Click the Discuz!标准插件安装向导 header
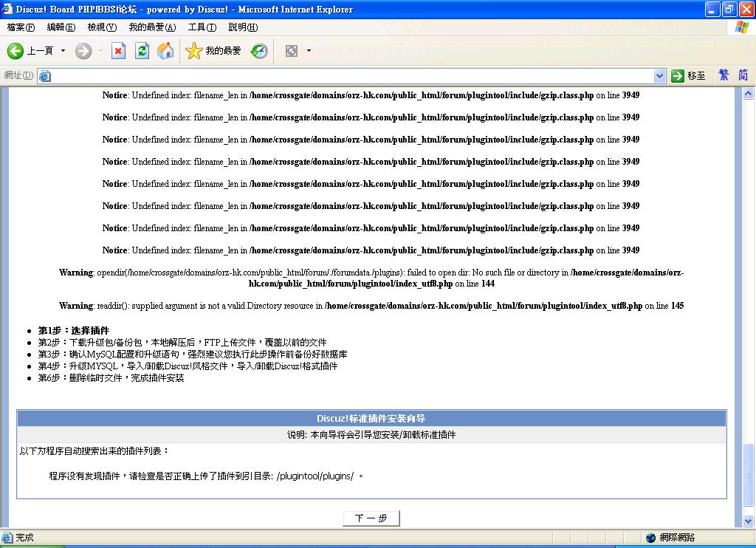The width and height of the screenshot is (756, 548). (371, 418)
